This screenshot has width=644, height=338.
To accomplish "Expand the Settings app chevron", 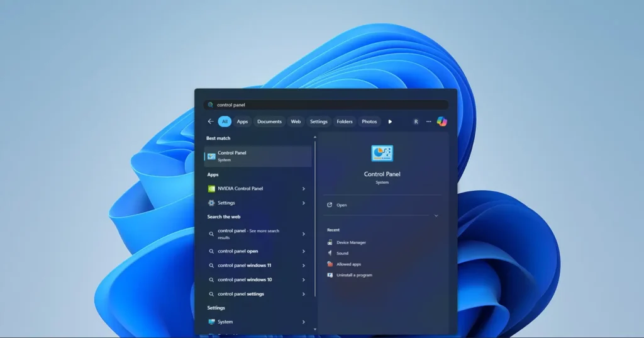I will [304, 203].
